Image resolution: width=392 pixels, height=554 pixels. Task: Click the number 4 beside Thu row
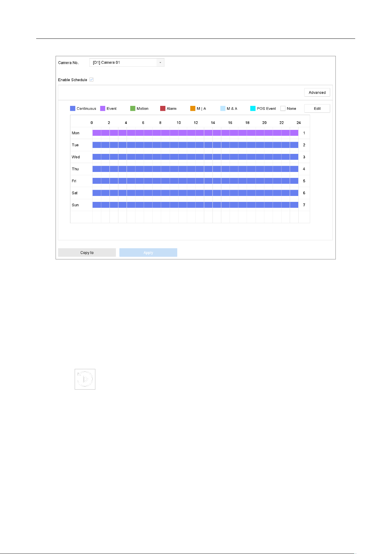pyautogui.click(x=304, y=169)
